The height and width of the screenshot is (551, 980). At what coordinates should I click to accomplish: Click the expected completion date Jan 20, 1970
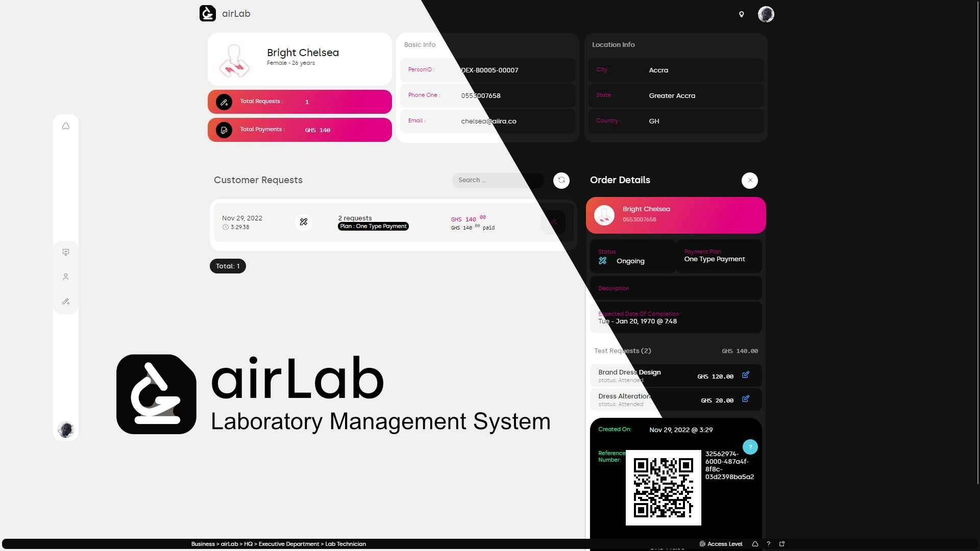click(638, 321)
